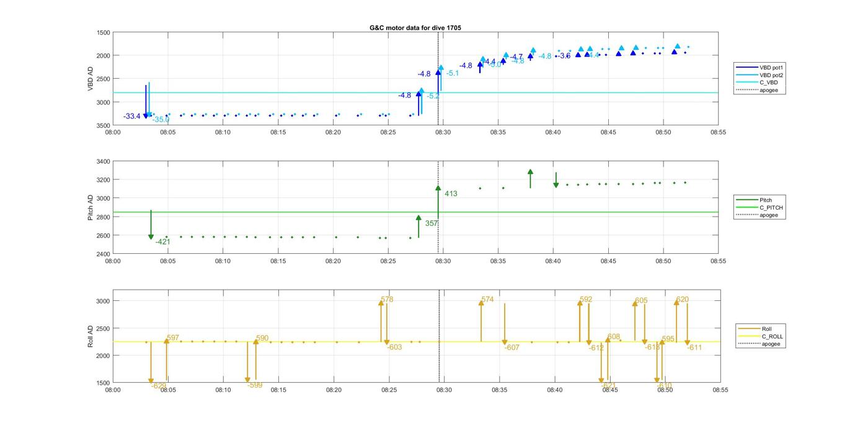Select the '-4.7' VBD data label

[x=516, y=57]
